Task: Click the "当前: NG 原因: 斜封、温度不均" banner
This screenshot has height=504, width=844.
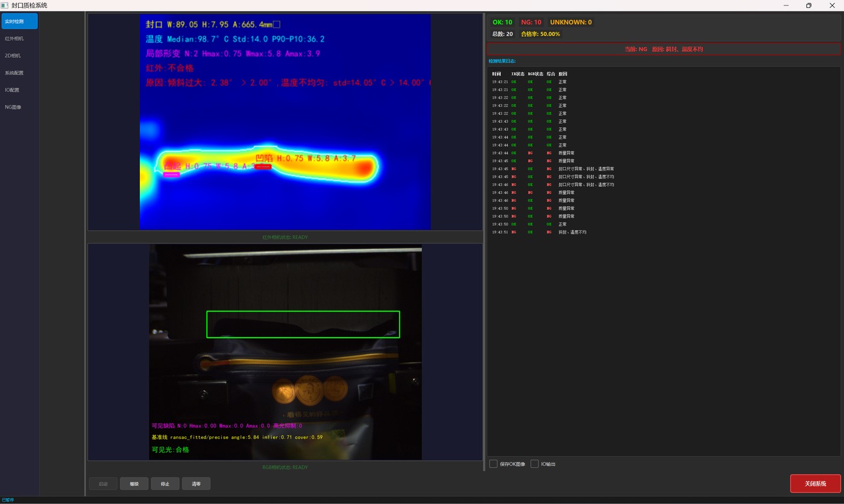Action: click(664, 49)
